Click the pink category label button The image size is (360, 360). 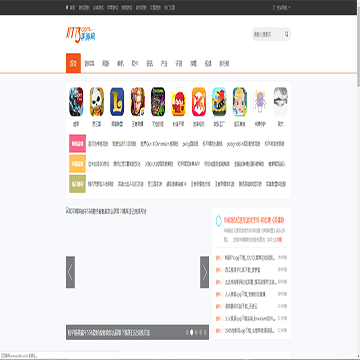click(x=77, y=144)
